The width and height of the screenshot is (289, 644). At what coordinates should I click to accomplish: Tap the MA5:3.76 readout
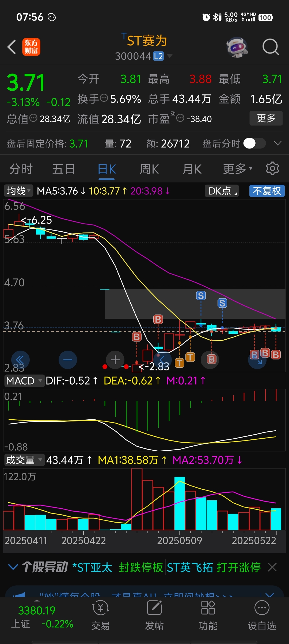pyautogui.click(x=61, y=191)
